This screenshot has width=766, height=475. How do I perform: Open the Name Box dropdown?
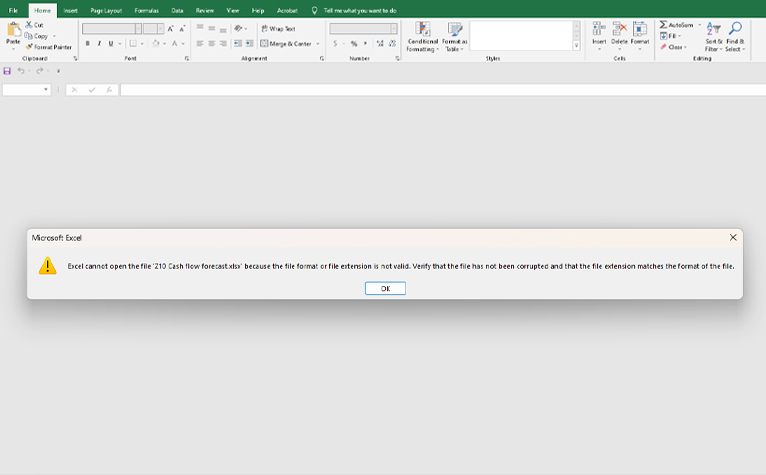click(46, 90)
